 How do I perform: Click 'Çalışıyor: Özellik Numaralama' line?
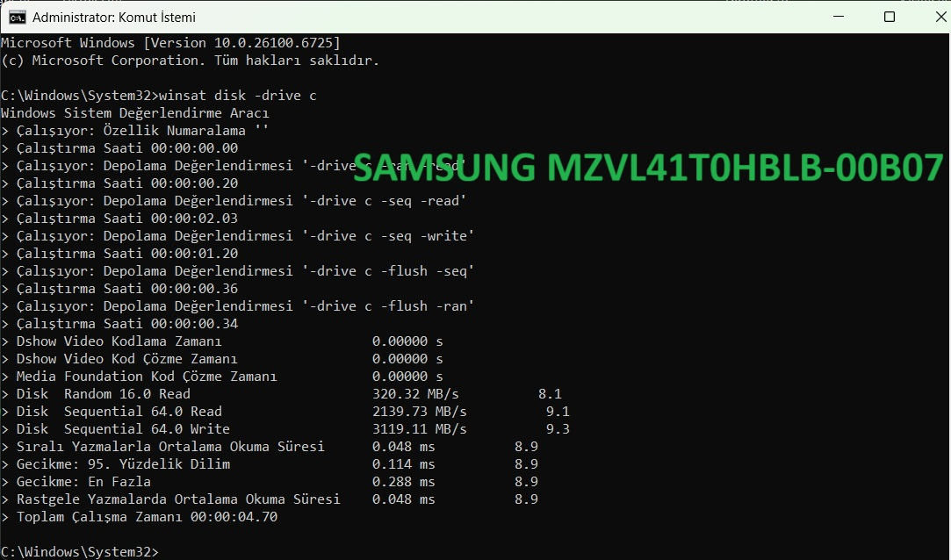[x=134, y=131]
